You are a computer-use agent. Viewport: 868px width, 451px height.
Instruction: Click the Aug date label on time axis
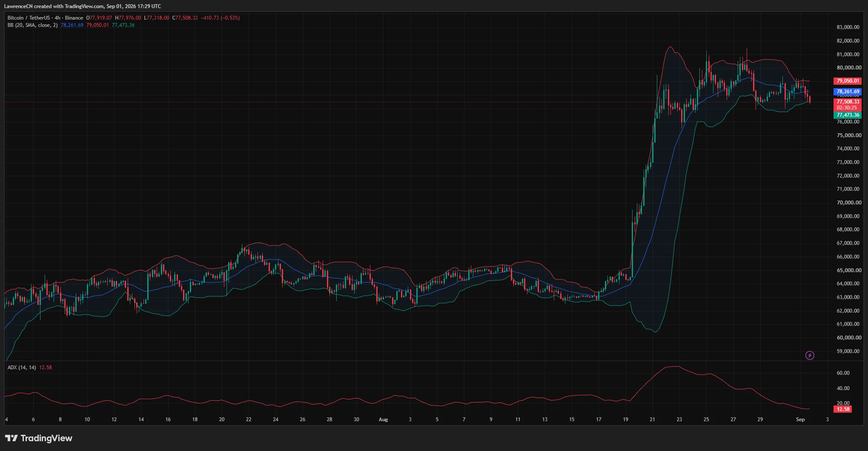(383, 419)
